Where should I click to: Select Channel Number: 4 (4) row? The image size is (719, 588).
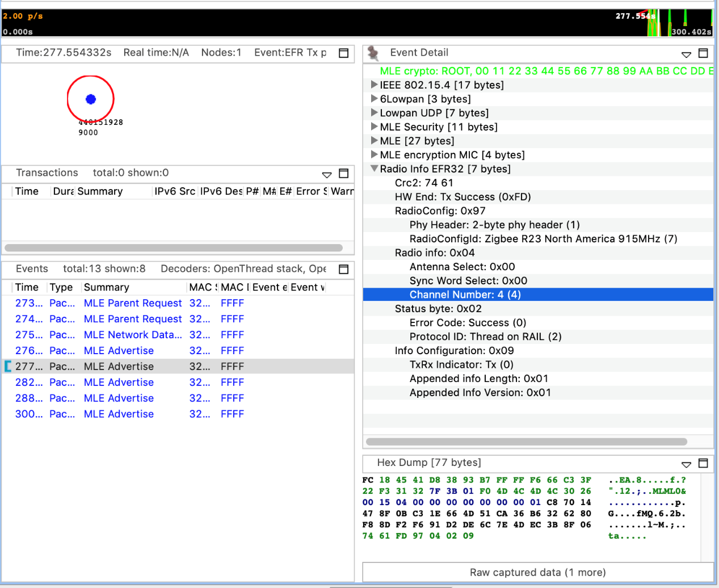point(538,295)
